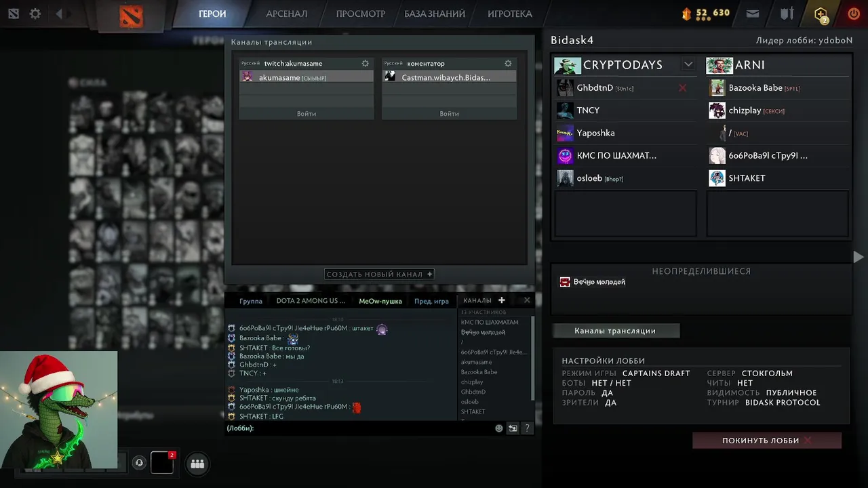Click the КАНАЛЫ label in chat
The image size is (868, 488).
tap(477, 300)
